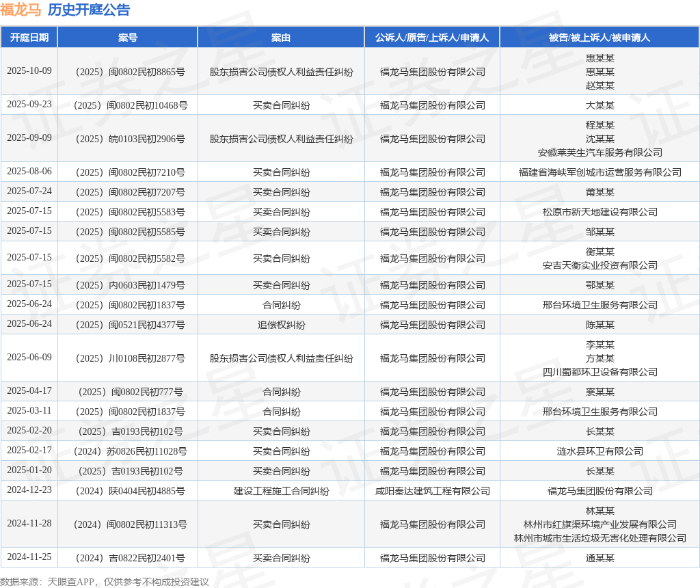Click defendant 通某某

click(600, 558)
